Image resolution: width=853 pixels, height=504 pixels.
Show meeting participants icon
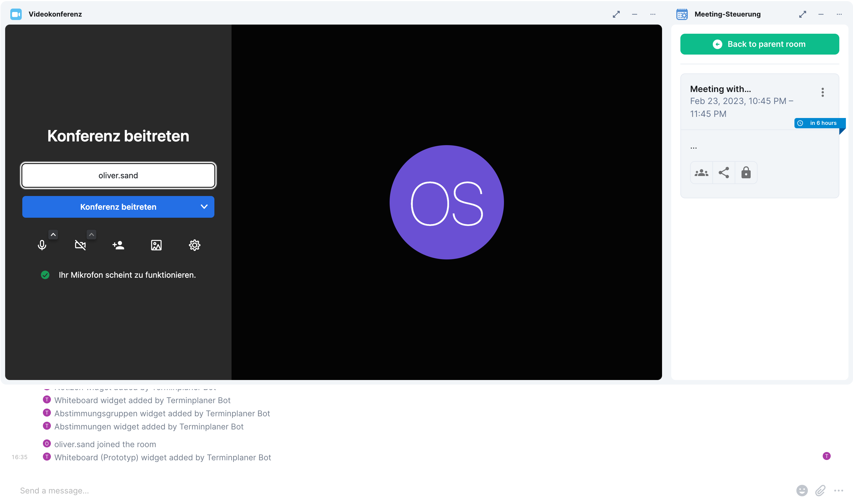701,173
